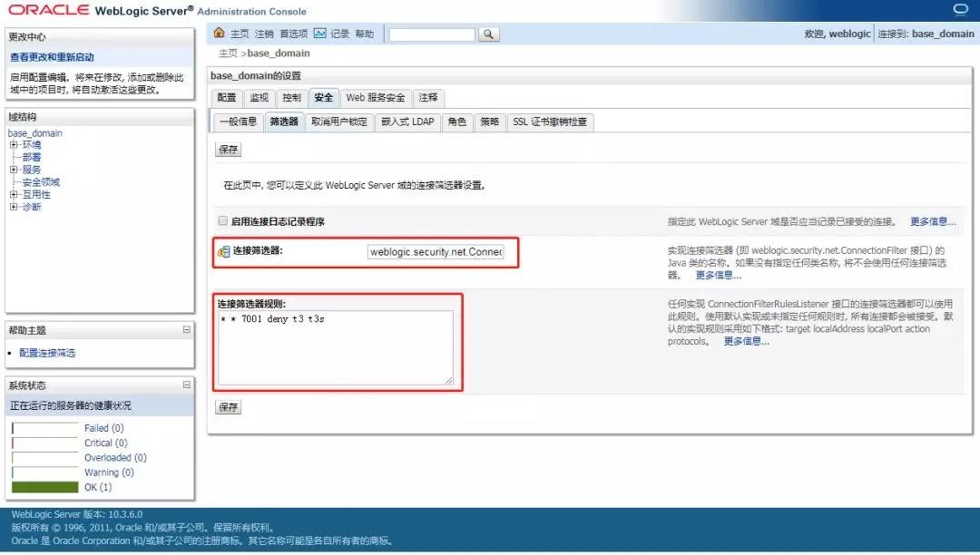Screen dimensions: 980x555
Task: Open the 嵌入式 LDAP subtab
Action: pyautogui.click(x=407, y=122)
